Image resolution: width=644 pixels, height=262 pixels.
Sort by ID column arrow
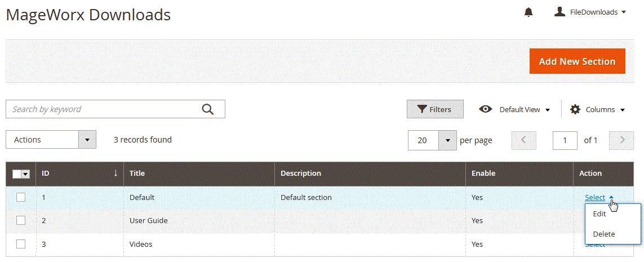[116, 173]
